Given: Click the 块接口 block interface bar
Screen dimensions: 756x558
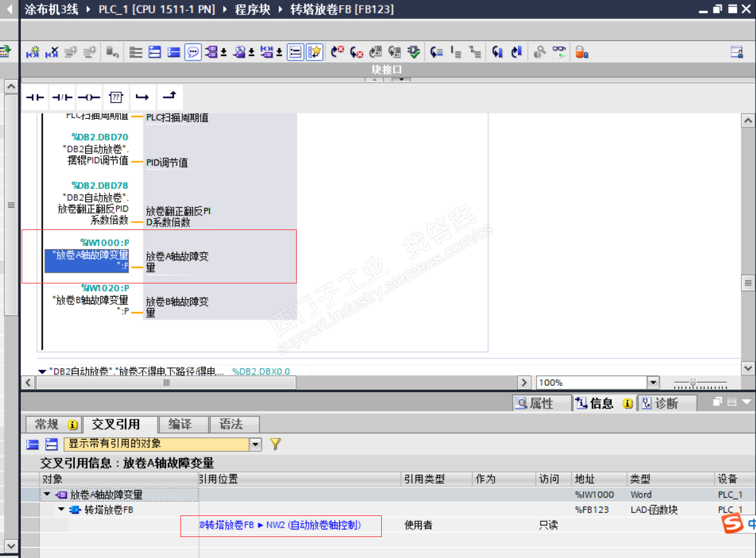Looking at the screenshot, I should (x=386, y=69).
